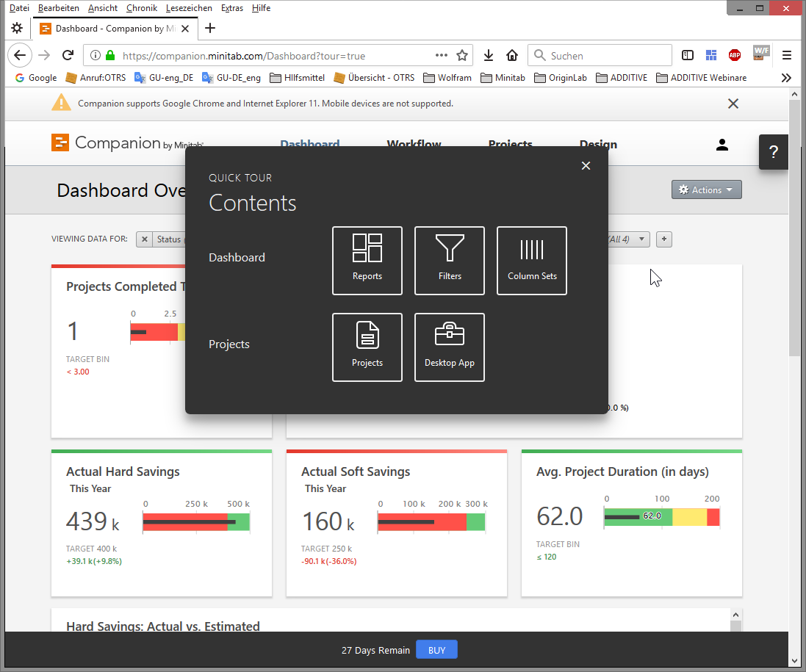Click the Actual Hard Savings bullet bar
The image size is (806, 672).
[x=196, y=522]
